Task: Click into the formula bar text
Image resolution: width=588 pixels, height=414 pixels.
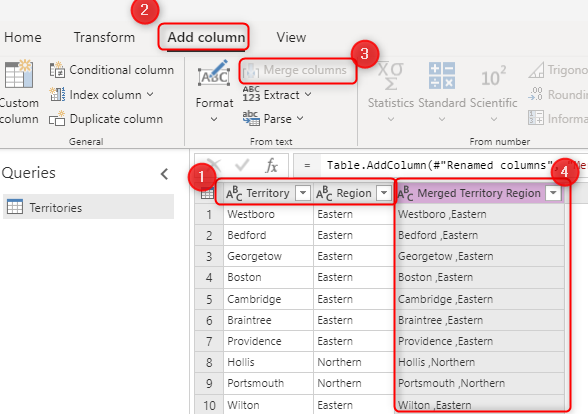Action: 454,165
